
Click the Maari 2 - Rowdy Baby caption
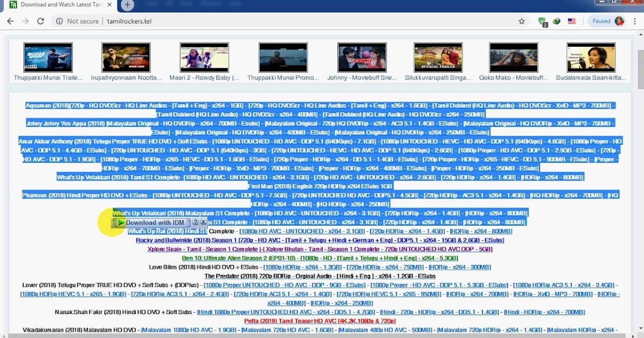tap(204, 78)
